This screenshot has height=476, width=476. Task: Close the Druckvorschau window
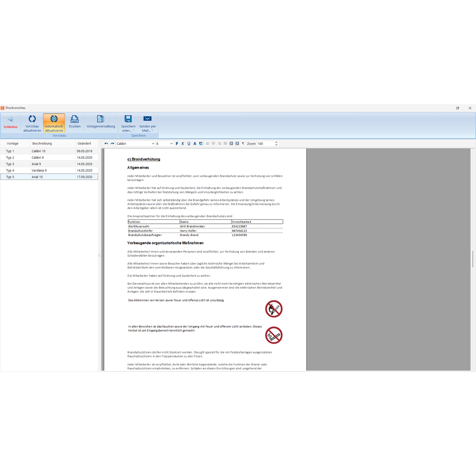click(470, 108)
